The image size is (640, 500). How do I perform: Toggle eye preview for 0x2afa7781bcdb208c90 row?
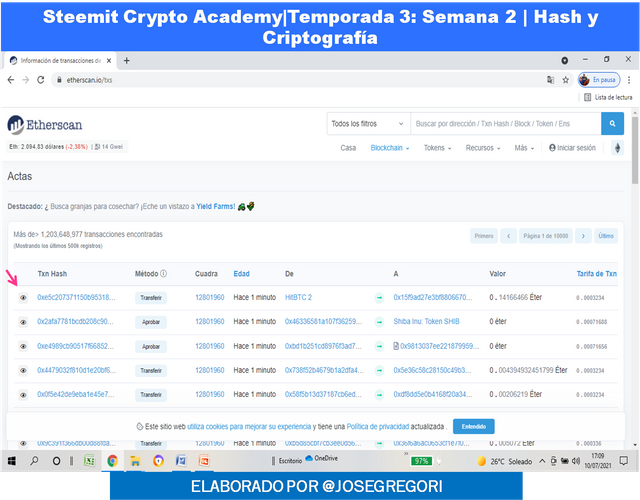pyautogui.click(x=23, y=322)
